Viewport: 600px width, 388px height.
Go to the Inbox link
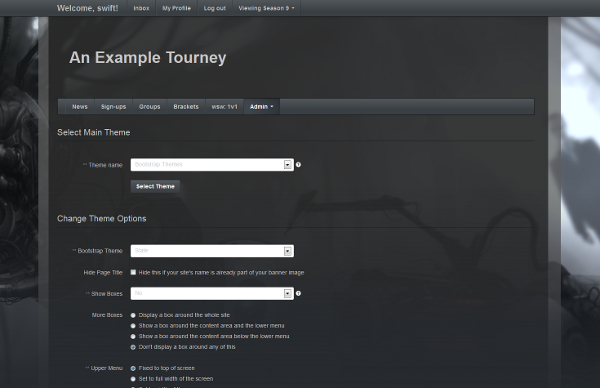(141, 8)
